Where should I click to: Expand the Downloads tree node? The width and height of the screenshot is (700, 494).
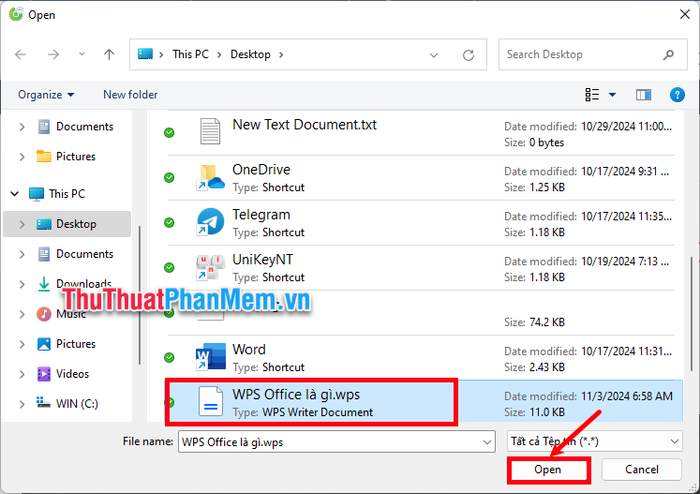click(x=22, y=284)
